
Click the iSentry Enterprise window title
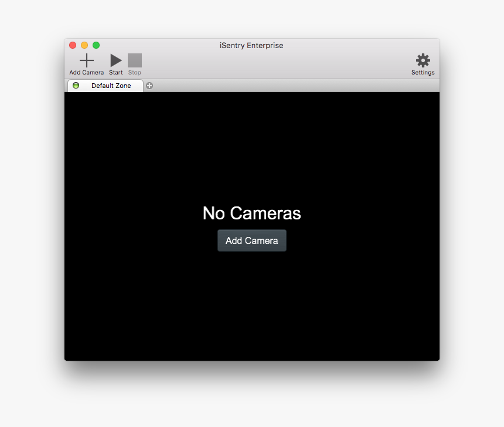[x=251, y=45]
